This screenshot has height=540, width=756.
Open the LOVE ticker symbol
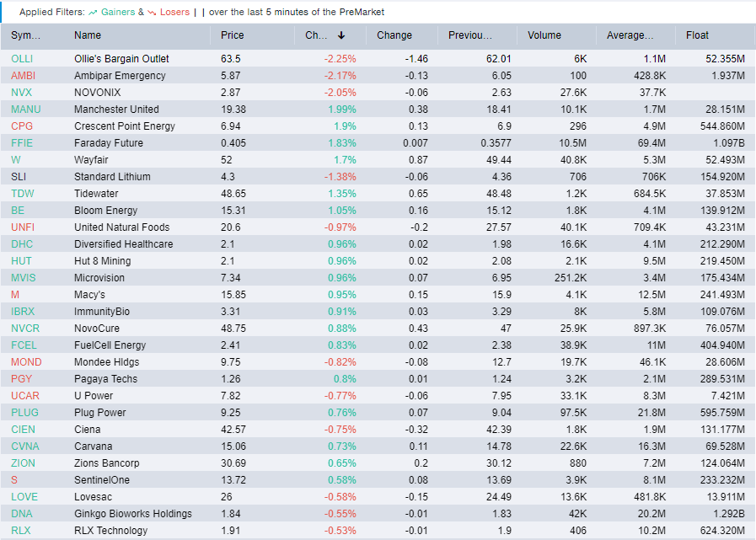[x=24, y=497]
